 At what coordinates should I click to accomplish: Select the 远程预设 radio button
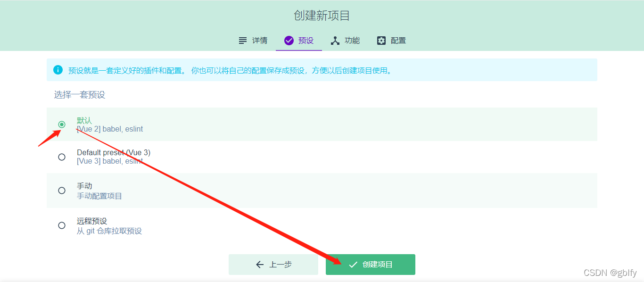pyautogui.click(x=62, y=225)
